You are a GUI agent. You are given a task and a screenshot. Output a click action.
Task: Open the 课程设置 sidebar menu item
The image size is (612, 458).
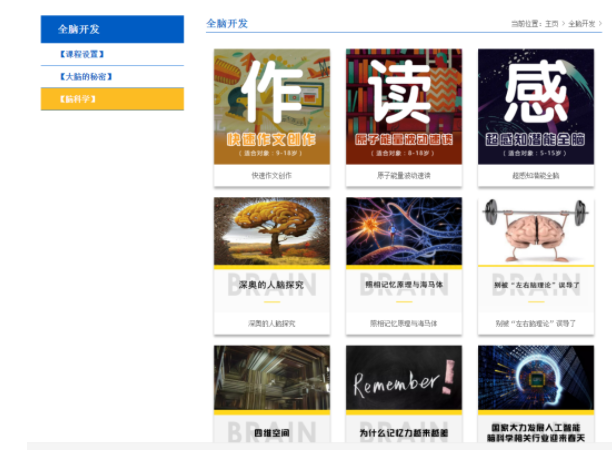coord(82,54)
